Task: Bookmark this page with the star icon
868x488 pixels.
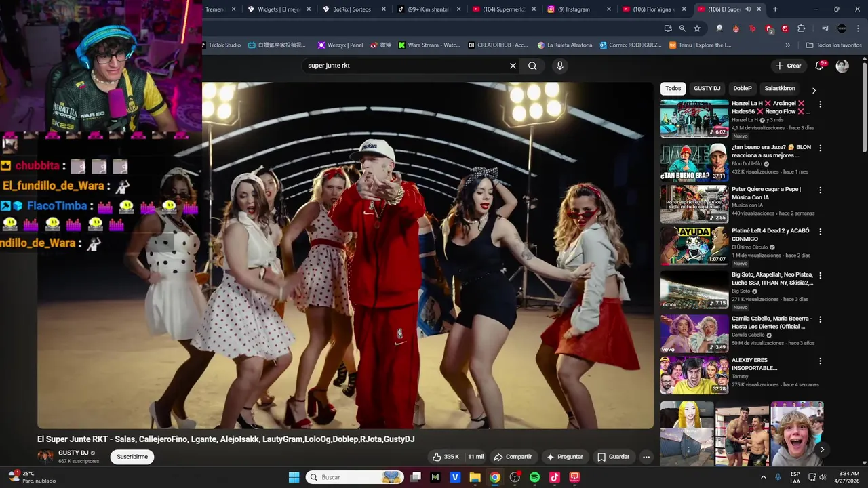Action: coord(697,28)
